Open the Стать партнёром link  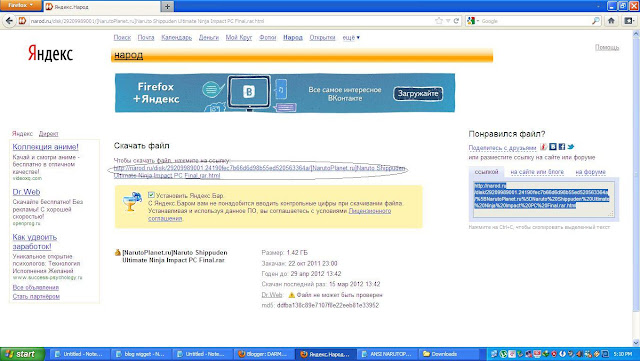click(x=36, y=296)
